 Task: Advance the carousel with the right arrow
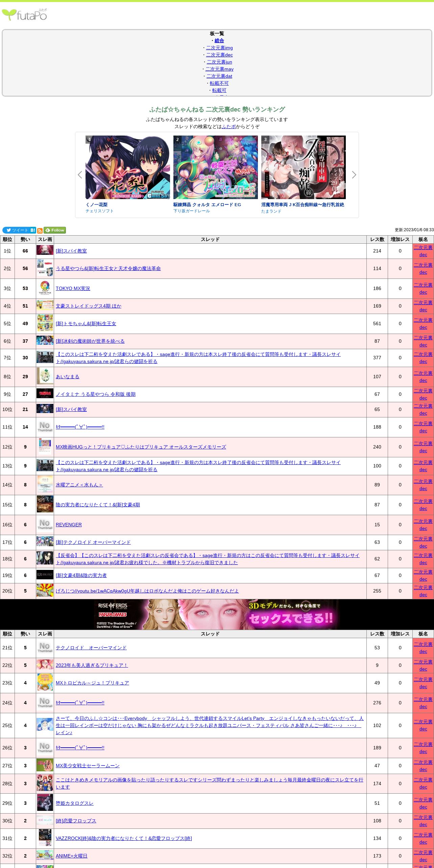tap(354, 175)
